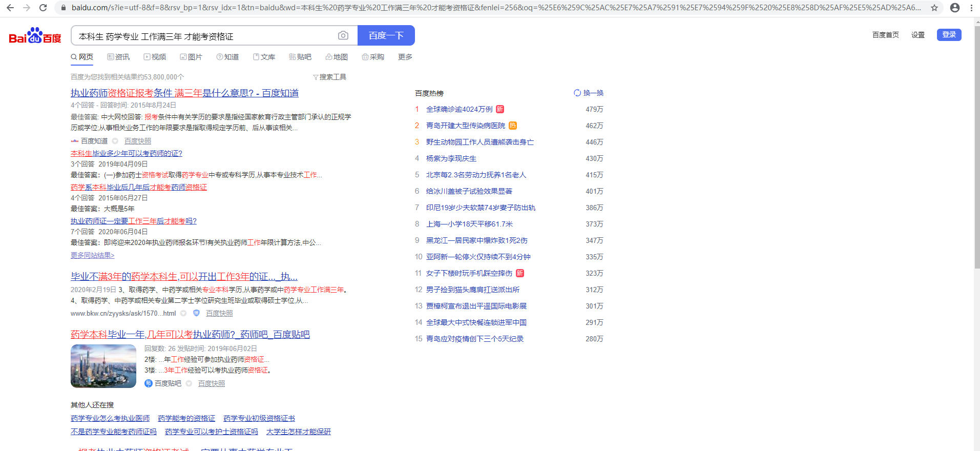Click the 搜索工具 filter link
The width and height of the screenshot is (980, 451).
click(x=330, y=77)
